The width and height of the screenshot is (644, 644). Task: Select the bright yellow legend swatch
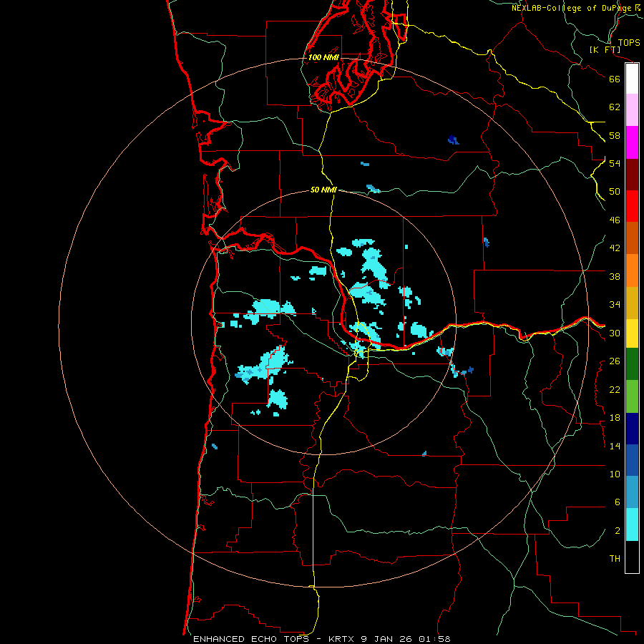coord(632,333)
